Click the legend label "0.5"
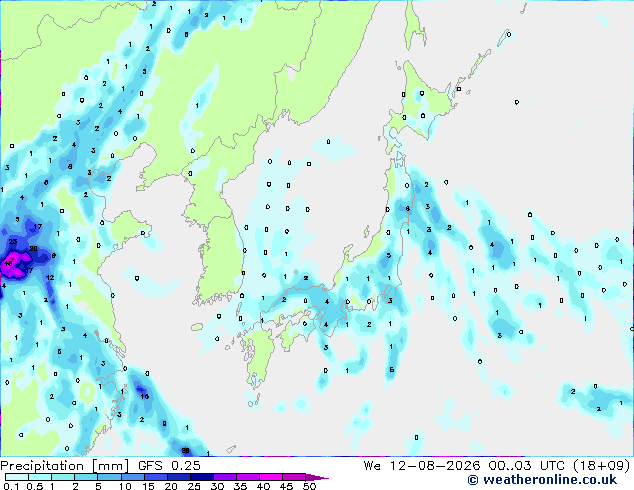 [x=35, y=486]
